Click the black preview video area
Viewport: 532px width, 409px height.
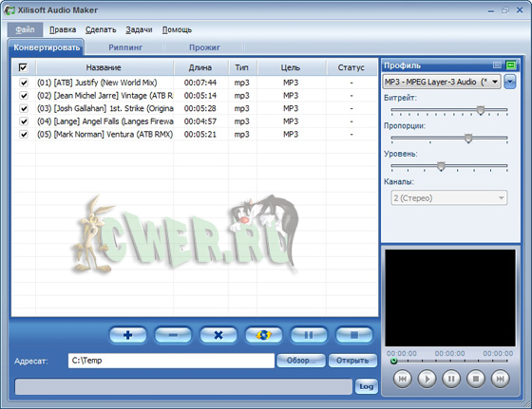[450, 298]
